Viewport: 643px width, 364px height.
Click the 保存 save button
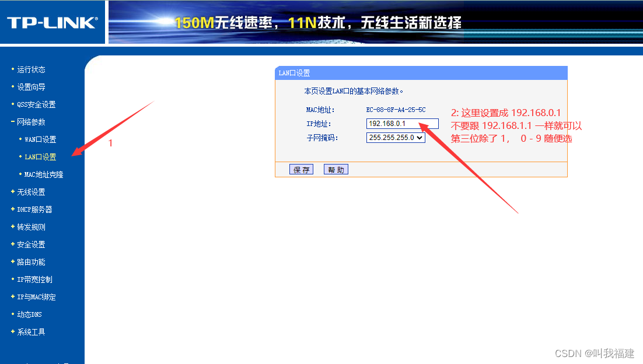click(301, 169)
